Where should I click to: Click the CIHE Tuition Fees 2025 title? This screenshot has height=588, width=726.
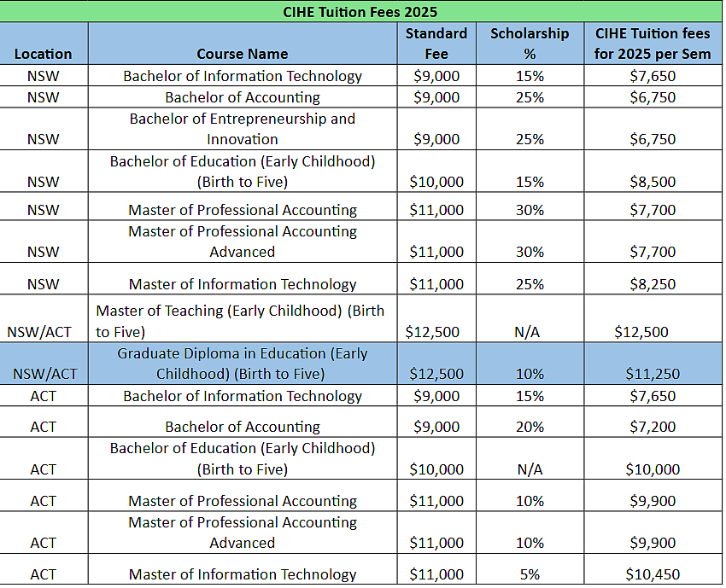pyautogui.click(x=360, y=12)
